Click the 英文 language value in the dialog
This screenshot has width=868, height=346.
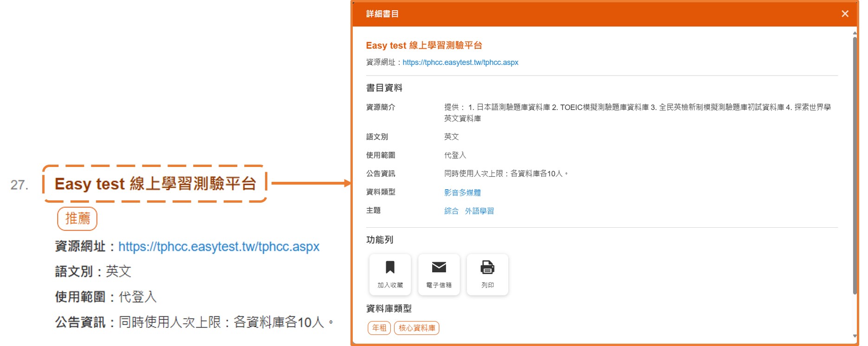coord(451,137)
